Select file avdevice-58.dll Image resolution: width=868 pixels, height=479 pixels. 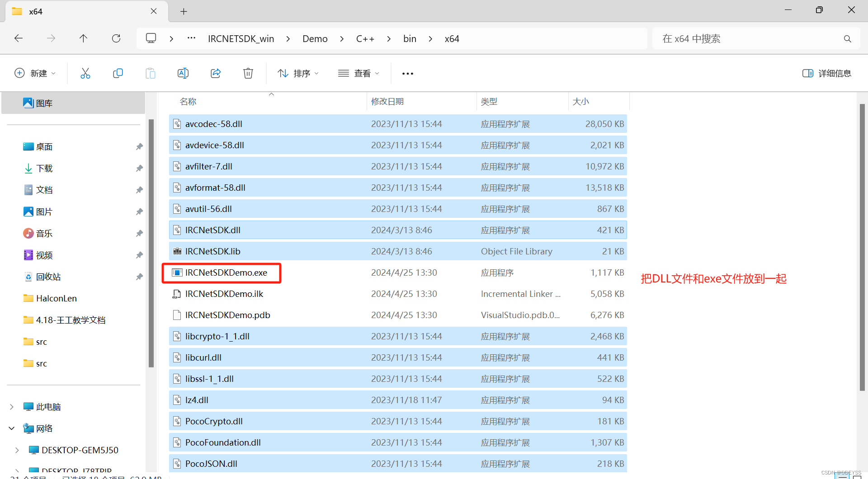(x=398, y=145)
